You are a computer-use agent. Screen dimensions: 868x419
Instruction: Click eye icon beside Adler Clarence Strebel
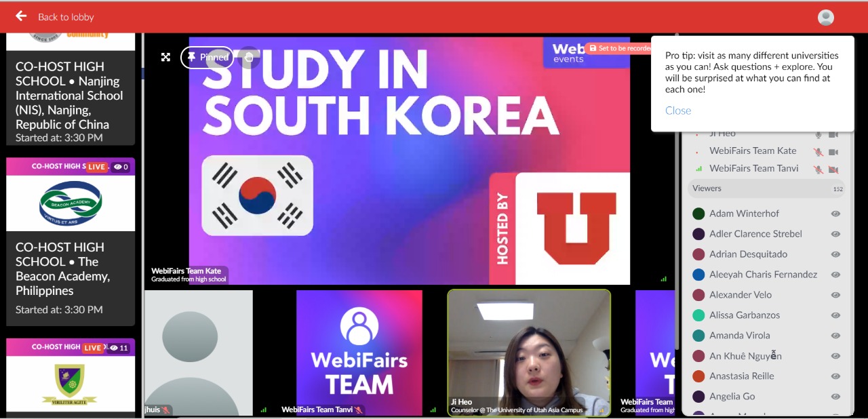pos(835,234)
